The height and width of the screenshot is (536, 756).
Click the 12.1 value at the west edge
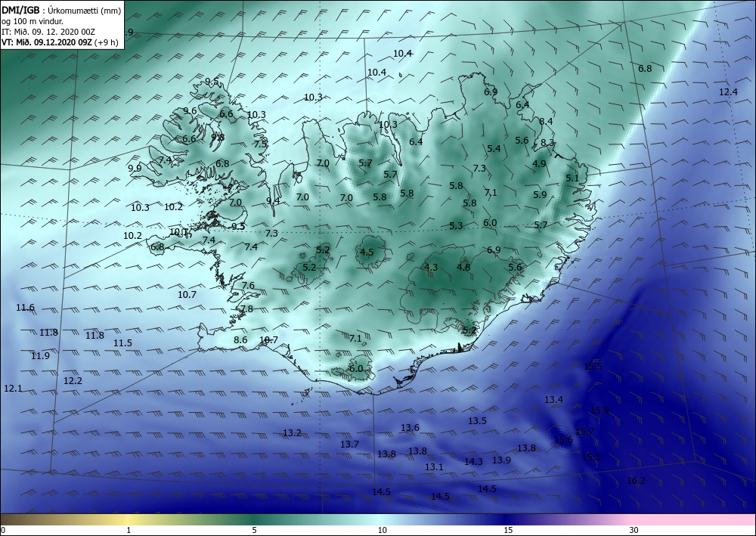13,388
